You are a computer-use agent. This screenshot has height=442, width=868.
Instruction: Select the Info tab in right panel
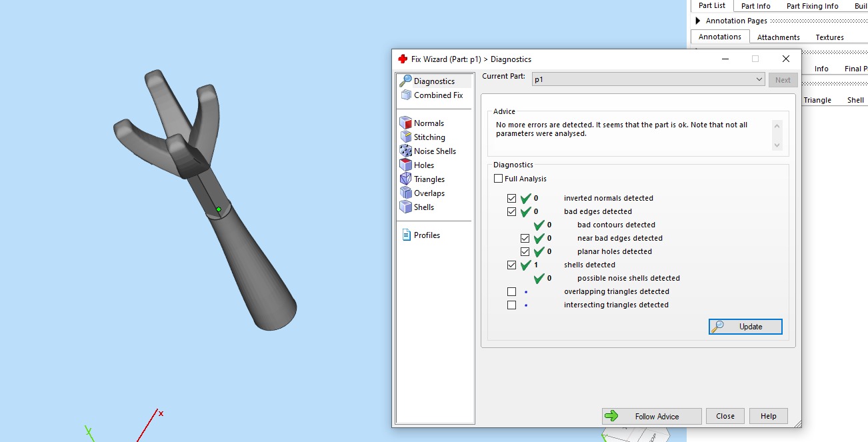pyautogui.click(x=821, y=69)
